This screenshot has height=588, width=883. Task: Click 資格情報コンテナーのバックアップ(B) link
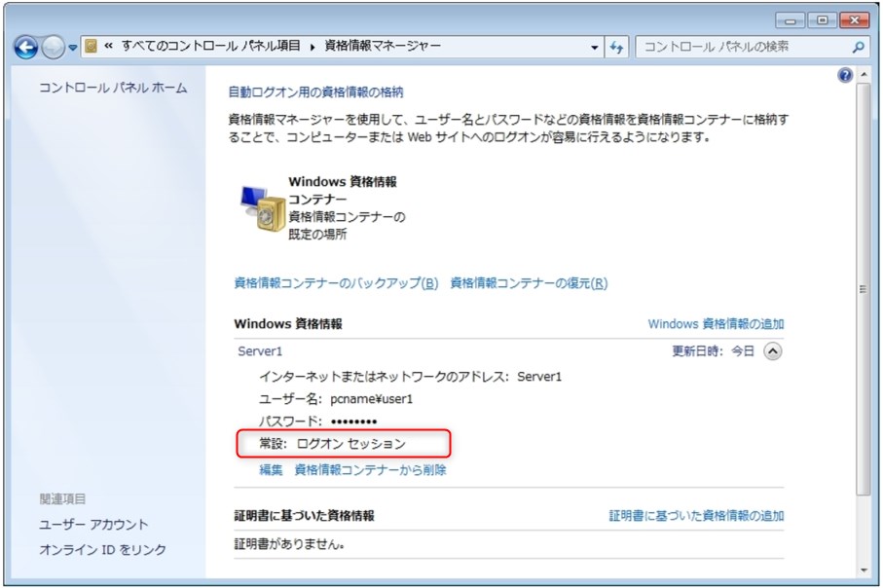pyautogui.click(x=336, y=282)
